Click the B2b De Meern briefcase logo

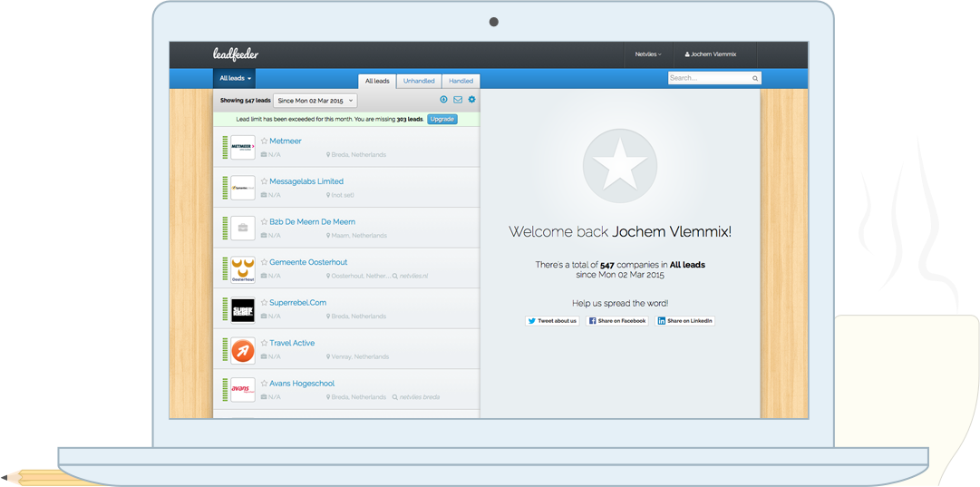point(242,229)
